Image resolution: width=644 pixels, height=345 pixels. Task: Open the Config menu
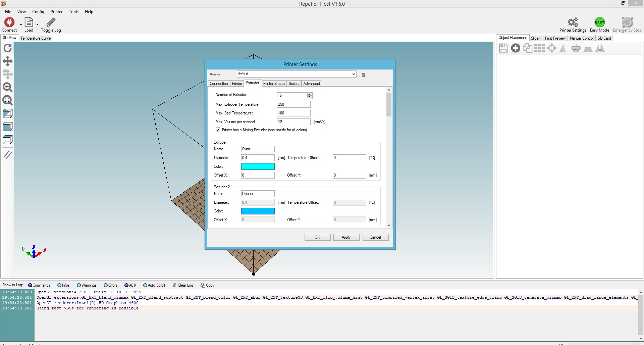tap(38, 12)
